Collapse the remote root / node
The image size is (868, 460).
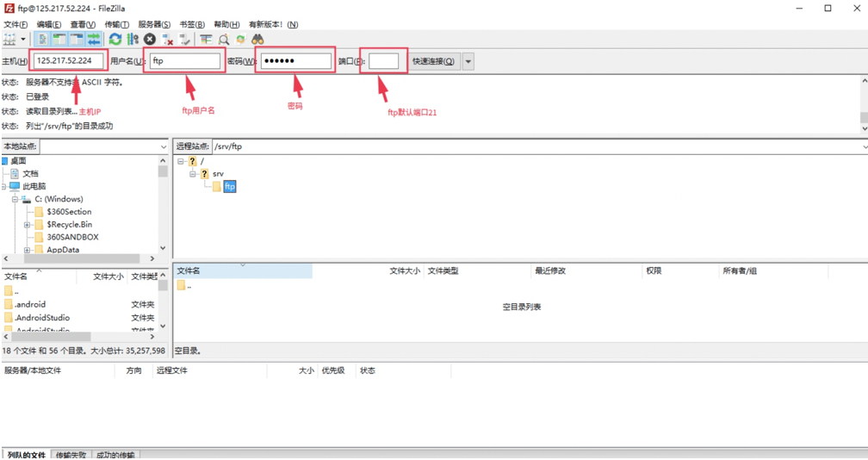181,161
